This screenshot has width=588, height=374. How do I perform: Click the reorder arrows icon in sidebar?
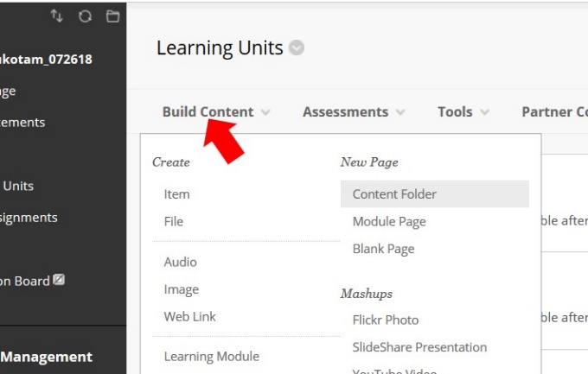pos(57,16)
